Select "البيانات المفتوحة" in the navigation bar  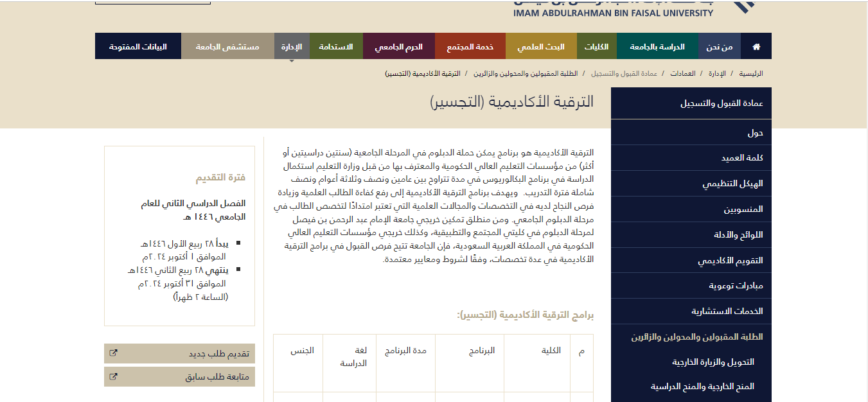(x=138, y=46)
